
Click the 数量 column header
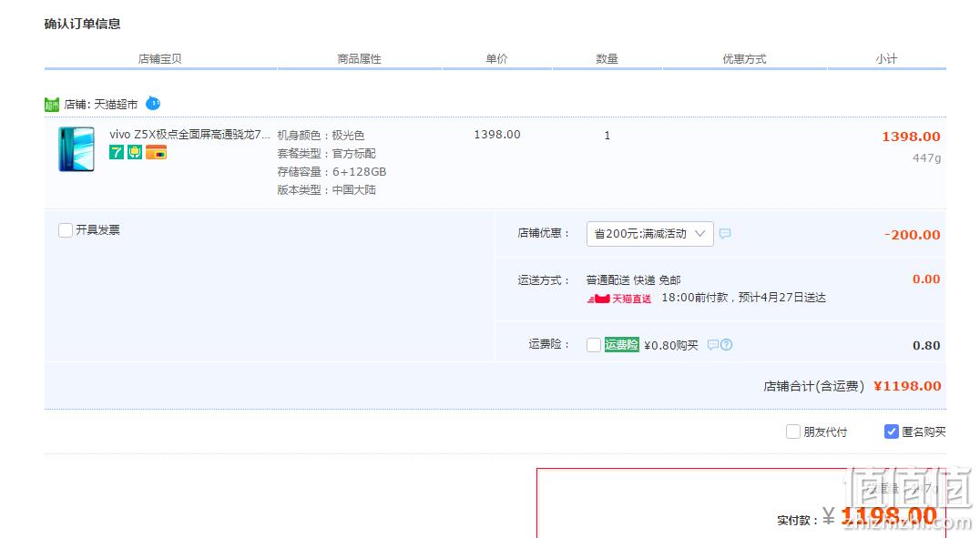(x=607, y=59)
